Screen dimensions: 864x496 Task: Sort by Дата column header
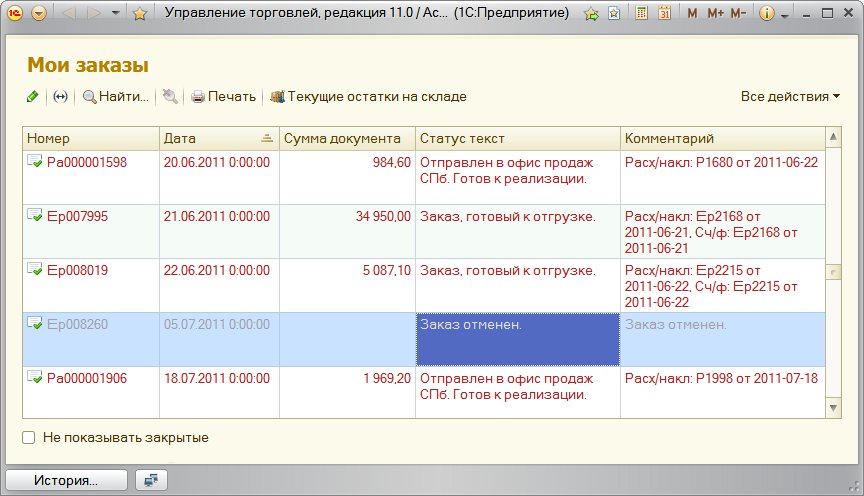(219, 138)
